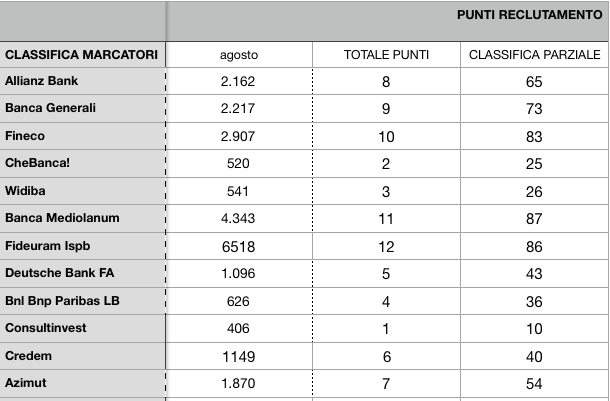Select the TOTALE PUNTI column header
610x401 pixels.
click(x=386, y=54)
